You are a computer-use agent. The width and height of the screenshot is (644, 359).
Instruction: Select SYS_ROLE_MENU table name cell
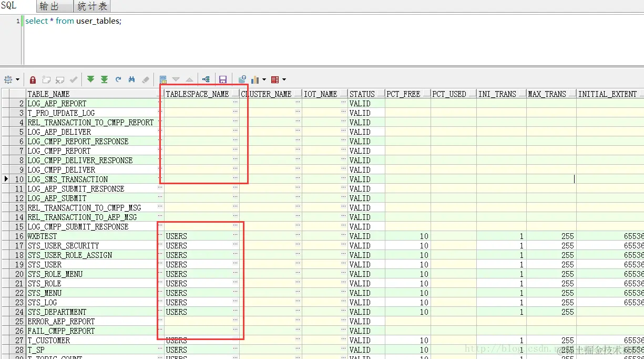coord(95,274)
